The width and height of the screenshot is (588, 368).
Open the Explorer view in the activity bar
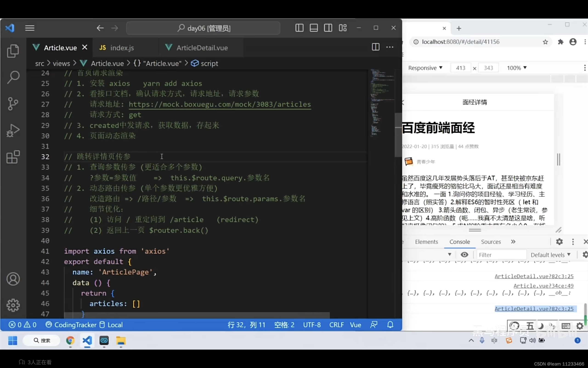pos(13,51)
